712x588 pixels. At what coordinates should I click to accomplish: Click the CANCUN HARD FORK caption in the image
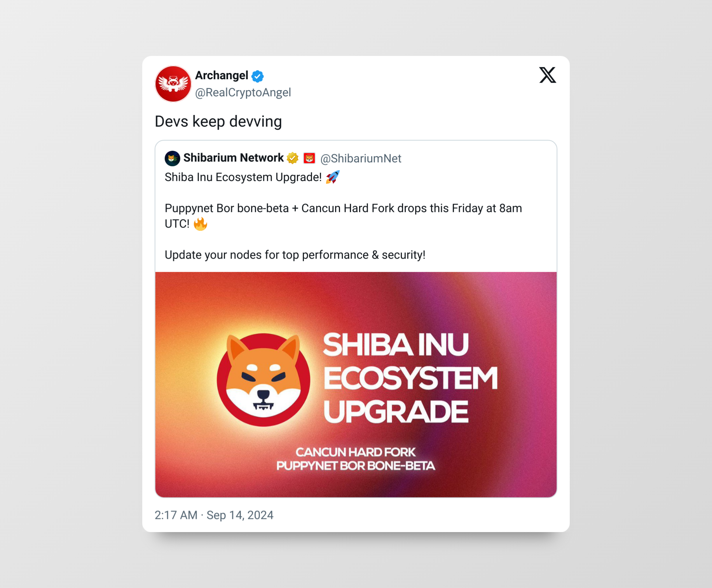coord(355,452)
